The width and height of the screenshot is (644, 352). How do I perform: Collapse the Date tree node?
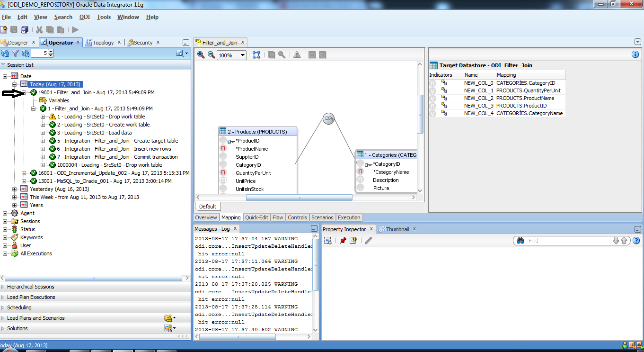tap(5, 76)
